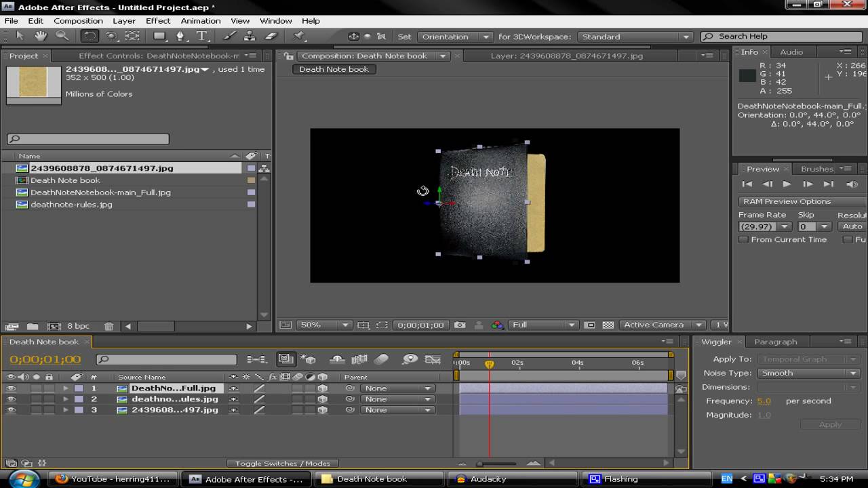This screenshot has height=488, width=868.
Task: Open the grid and guide options icon
Action: coord(363,325)
